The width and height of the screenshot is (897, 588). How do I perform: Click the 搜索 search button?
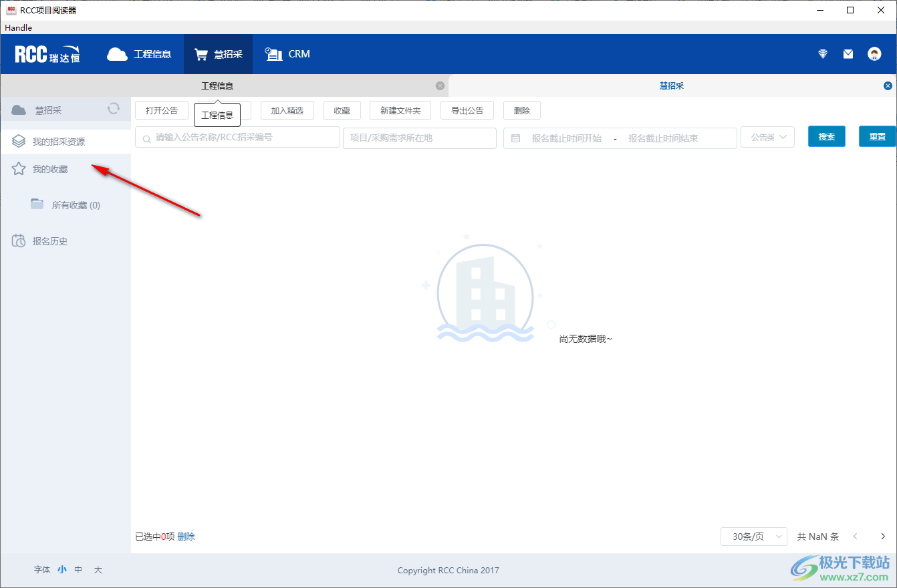[827, 136]
